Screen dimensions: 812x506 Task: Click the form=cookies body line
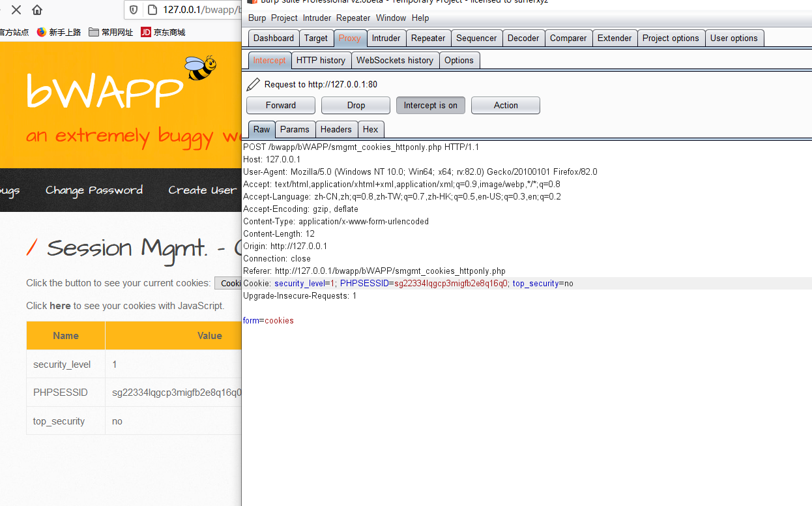268,320
